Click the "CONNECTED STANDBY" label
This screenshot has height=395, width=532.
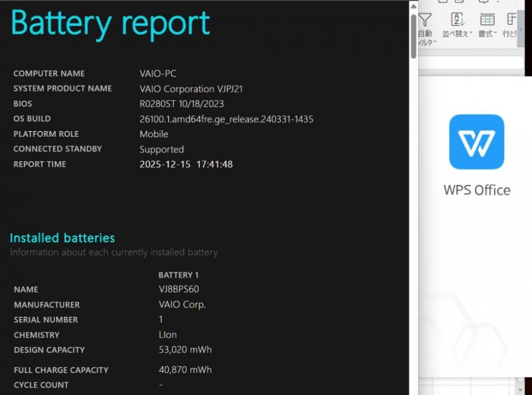click(x=57, y=149)
